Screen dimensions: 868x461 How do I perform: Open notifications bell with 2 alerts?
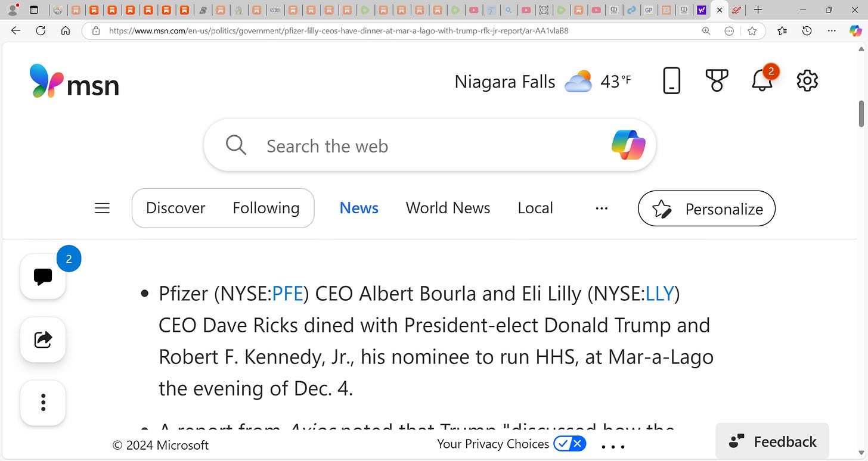pos(762,80)
